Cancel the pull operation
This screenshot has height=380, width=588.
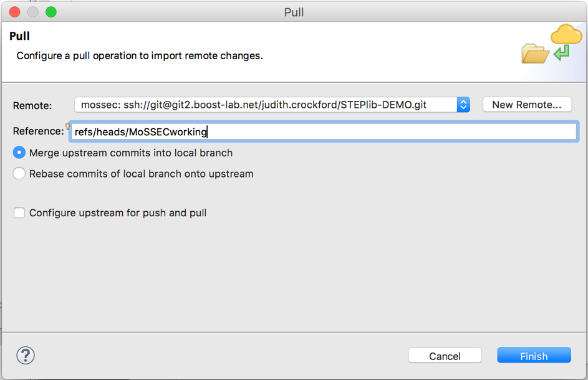(445, 356)
